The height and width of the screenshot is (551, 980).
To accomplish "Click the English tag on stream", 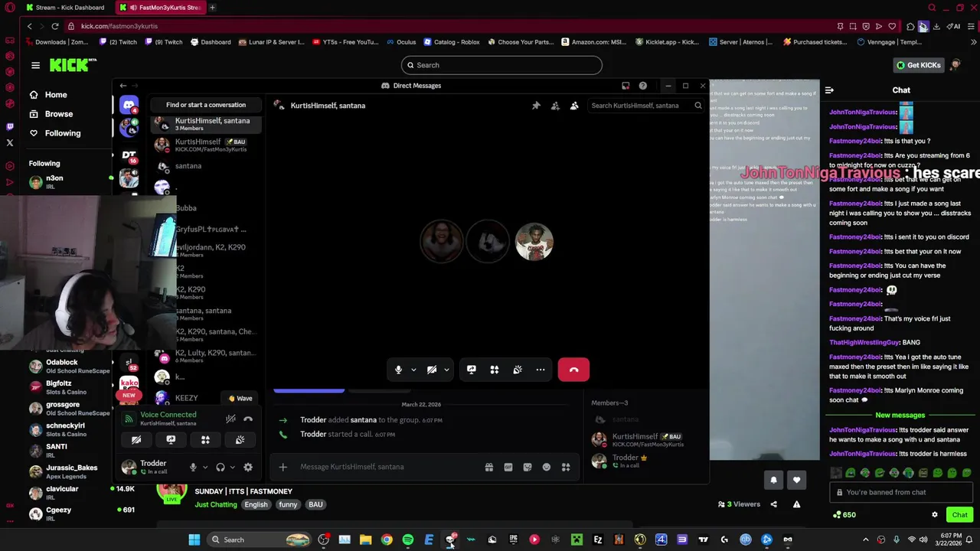I will (x=256, y=504).
